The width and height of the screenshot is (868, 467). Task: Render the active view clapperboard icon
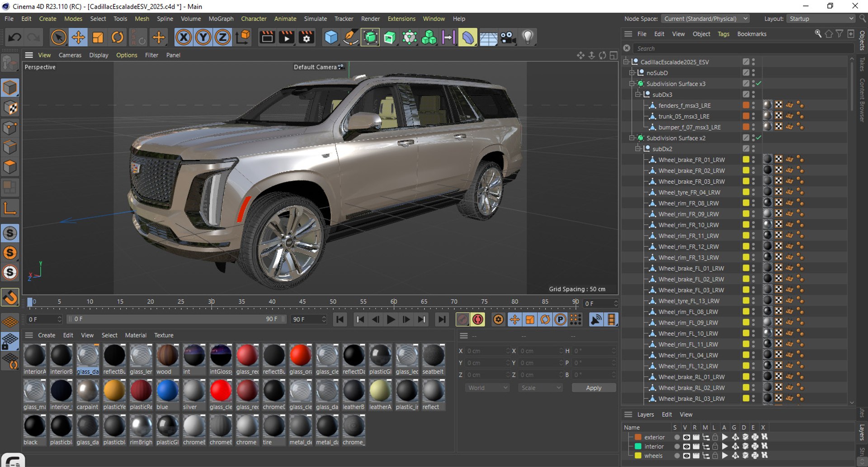pos(267,38)
